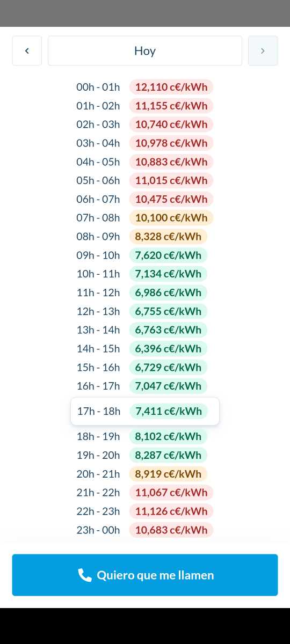Click the phone icon on call button
Image resolution: width=290 pixels, height=644 pixels.
tap(84, 575)
